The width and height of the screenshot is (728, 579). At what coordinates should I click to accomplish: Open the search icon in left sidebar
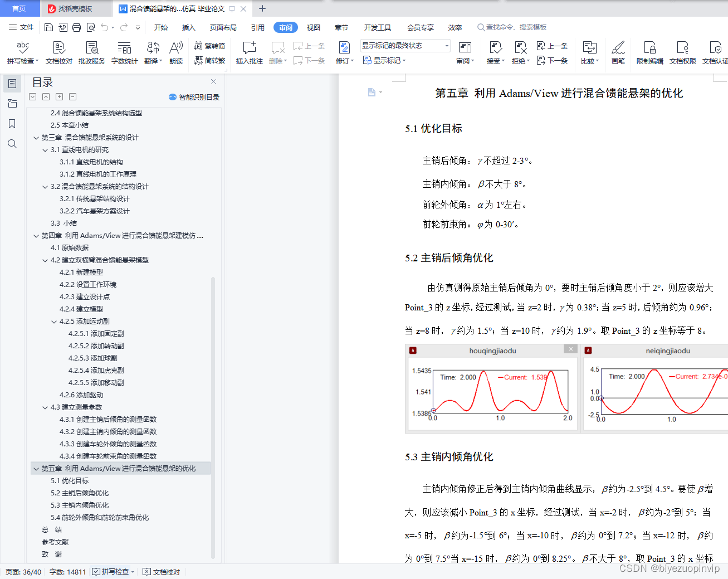pyautogui.click(x=12, y=144)
